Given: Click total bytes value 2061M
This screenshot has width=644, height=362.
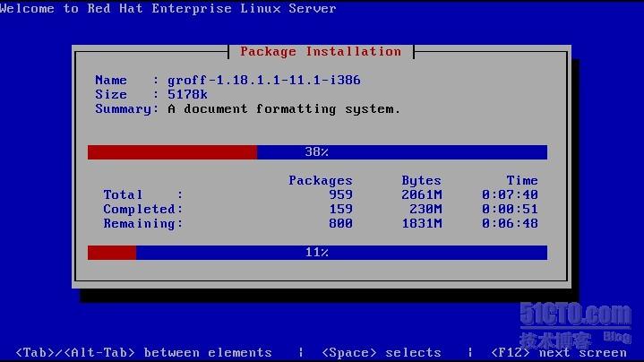Looking at the screenshot, I should [422, 194].
